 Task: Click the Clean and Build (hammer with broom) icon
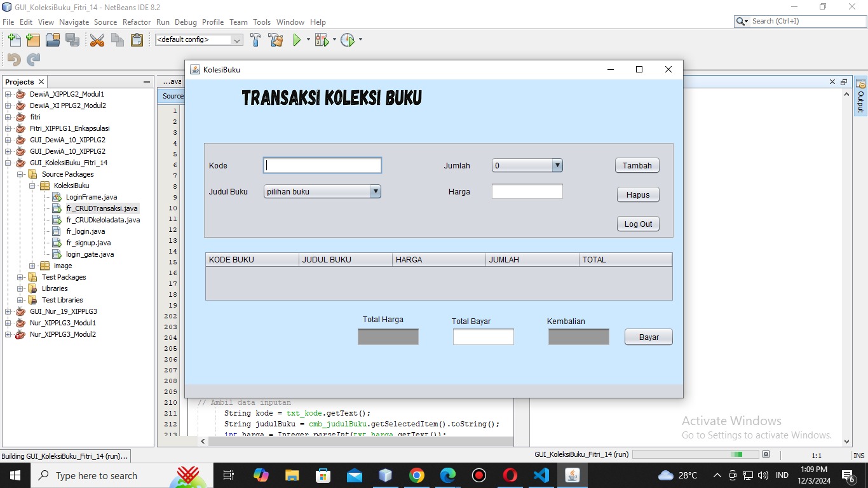click(x=275, y=39)
